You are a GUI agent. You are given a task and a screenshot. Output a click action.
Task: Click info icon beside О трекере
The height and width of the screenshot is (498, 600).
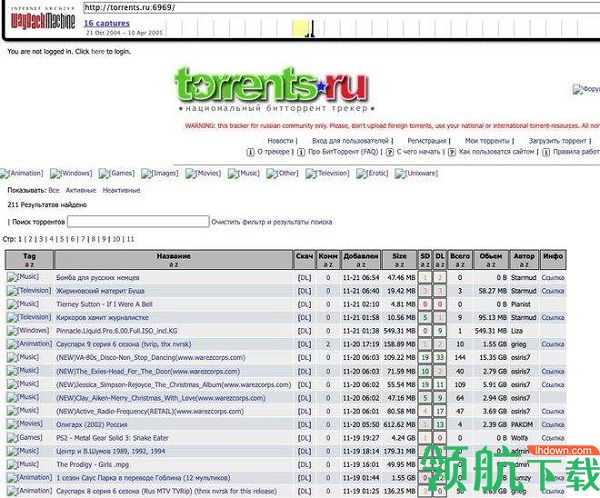pos(250,152)
